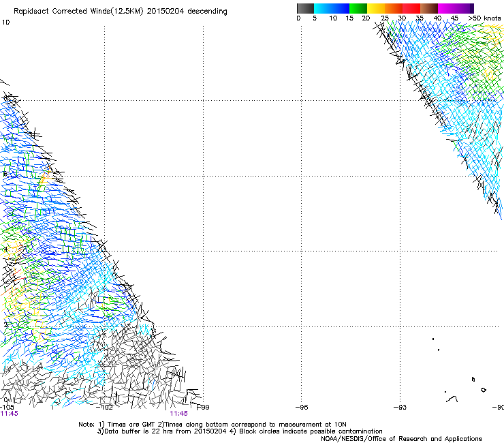Click the '-93' longitude axis label

click(x=400, y=408)
